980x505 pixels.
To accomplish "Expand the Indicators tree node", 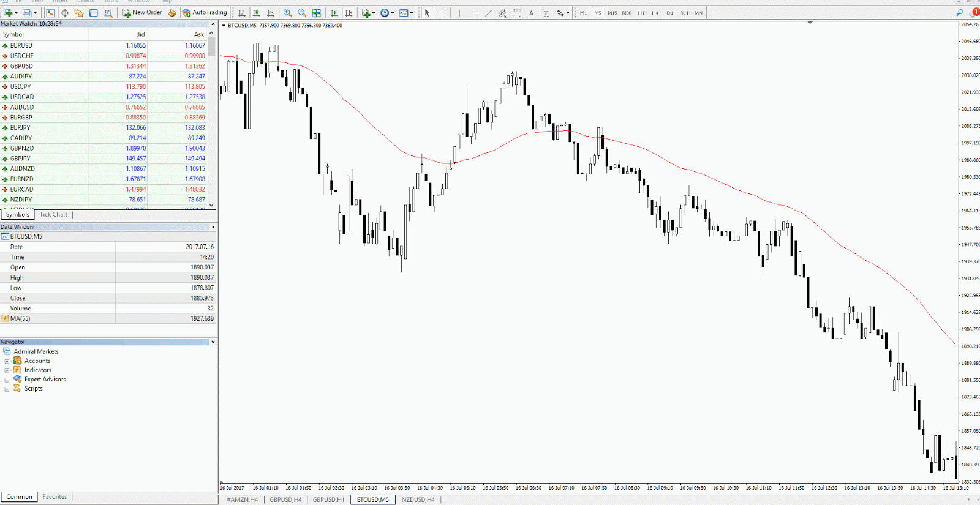I will click(7, 370).
